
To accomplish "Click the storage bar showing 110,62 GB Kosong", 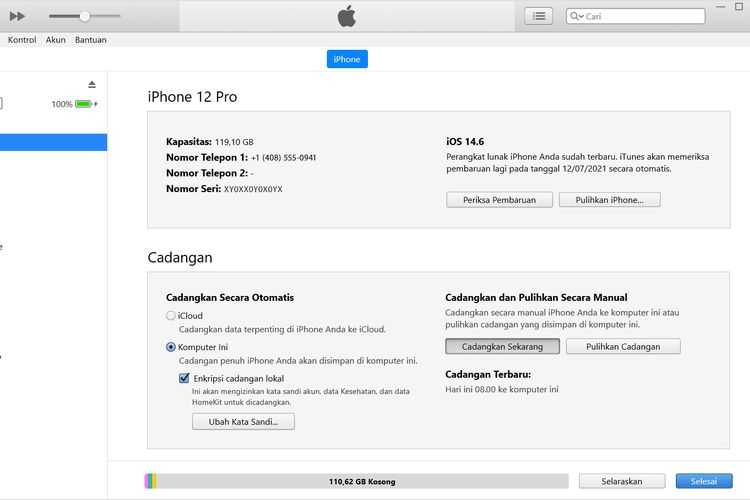I will tap(356, 481).
